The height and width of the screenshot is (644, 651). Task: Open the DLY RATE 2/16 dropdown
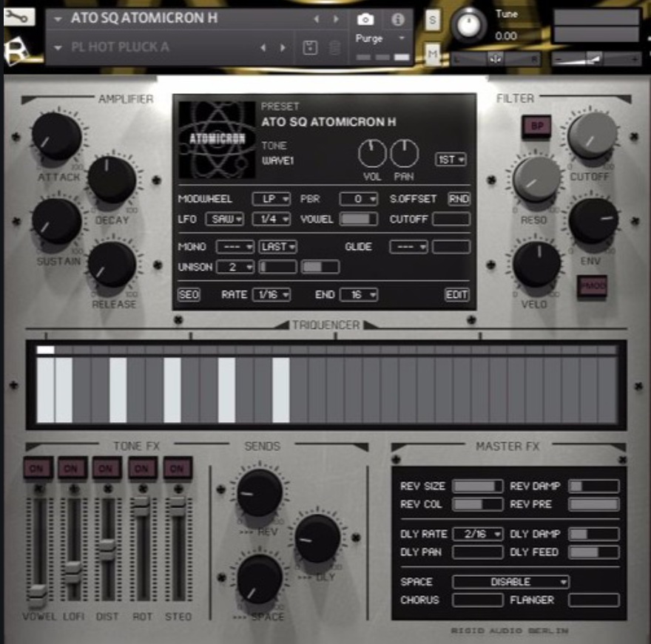478,534
